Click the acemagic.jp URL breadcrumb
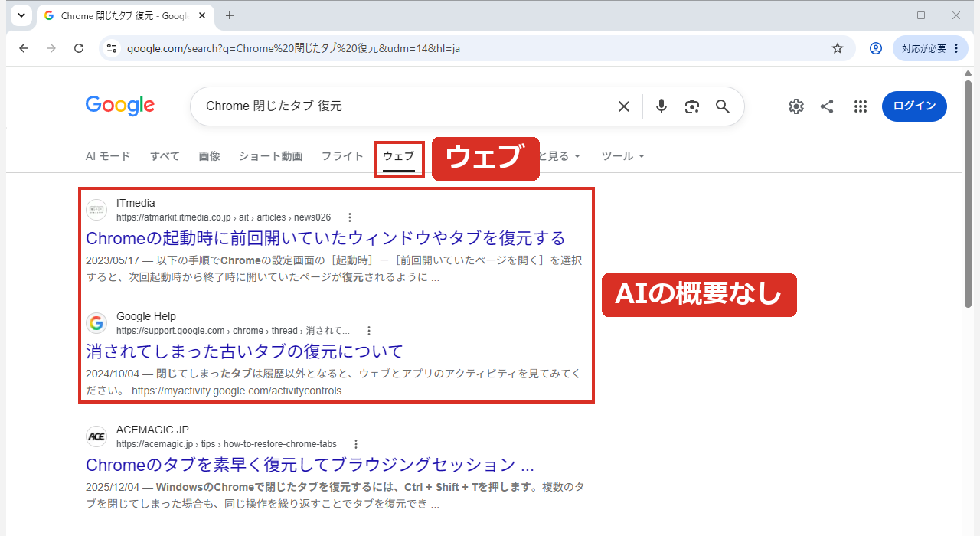 coord(227,444)
